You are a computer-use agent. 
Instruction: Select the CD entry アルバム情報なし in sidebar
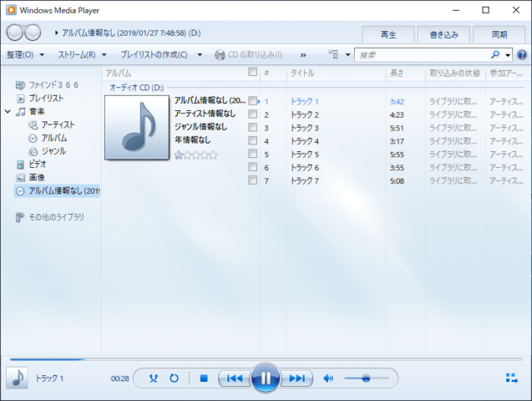click(x=57, y=190)
